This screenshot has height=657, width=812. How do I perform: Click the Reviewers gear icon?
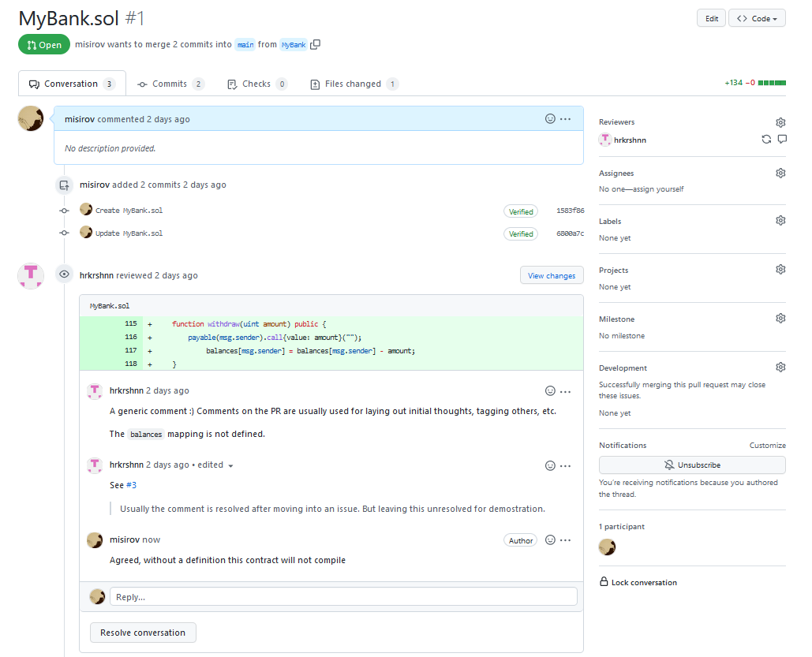(780, 122)
